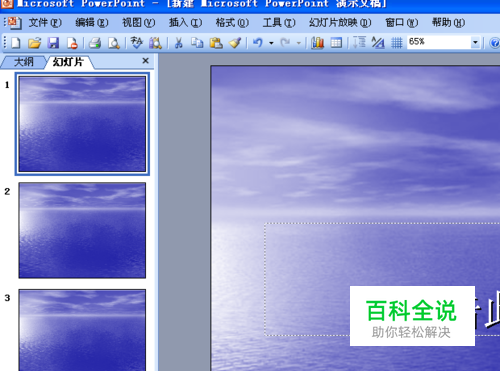Open the 帮助 menu
Screen dimensions: 500x371
tap(448, 23)
